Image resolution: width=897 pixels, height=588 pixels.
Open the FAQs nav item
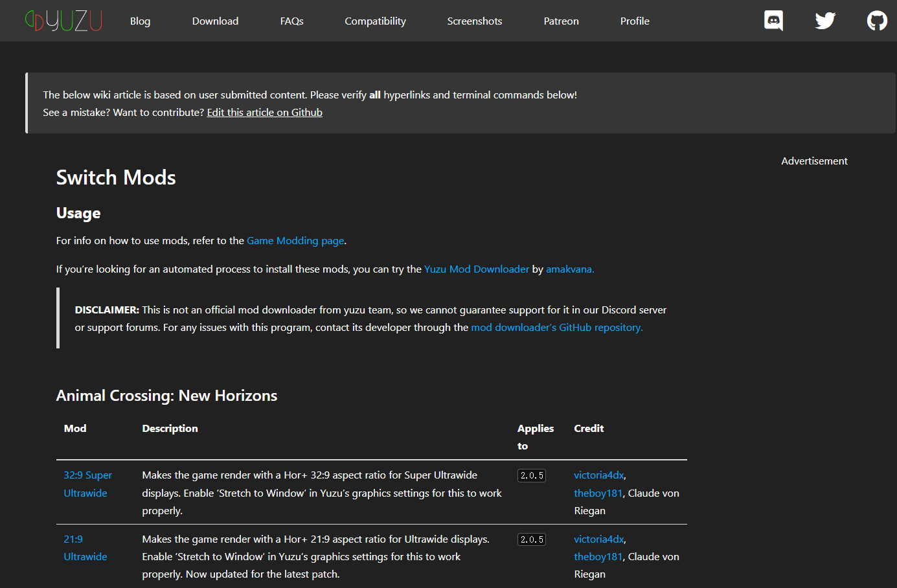pyautogui.click(x=291, y=21)
